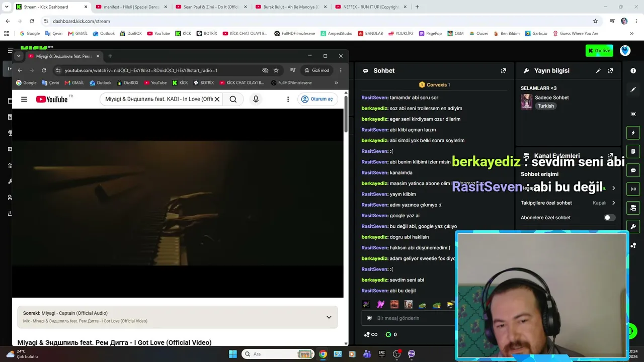Viewport: 644px width, 362px height.
Task: Open the Chrome profile avatar menu
Action: [x=624, y=21]
